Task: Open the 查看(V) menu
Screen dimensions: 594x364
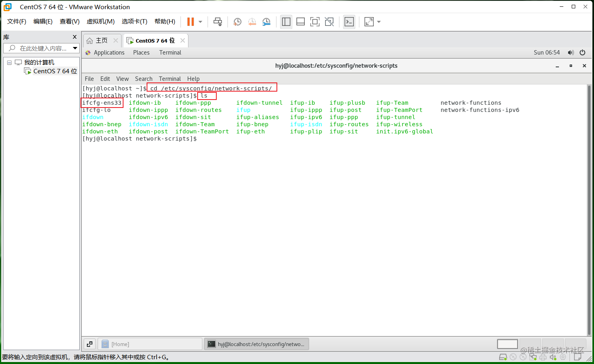Action: [70, 22]
